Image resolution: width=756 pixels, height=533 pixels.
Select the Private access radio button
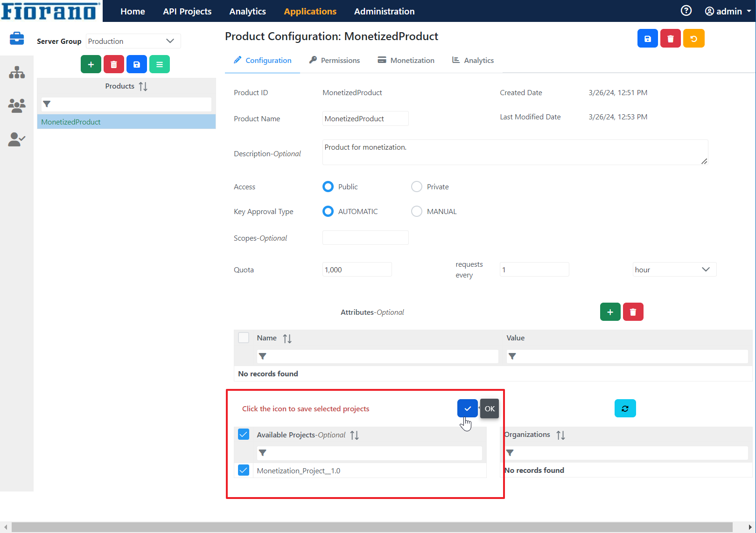[417, 187]
